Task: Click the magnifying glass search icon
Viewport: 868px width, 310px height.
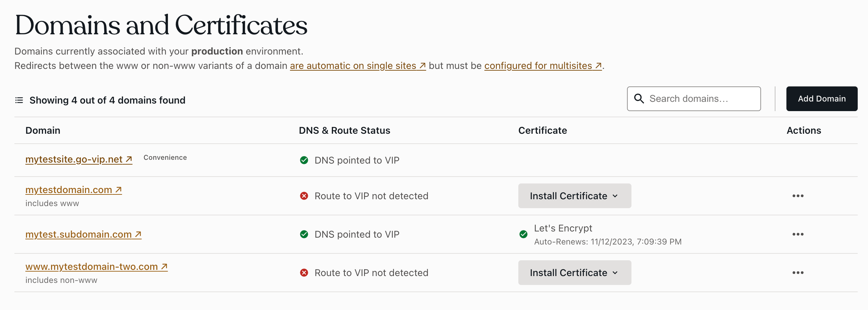Action: [639, 98]
